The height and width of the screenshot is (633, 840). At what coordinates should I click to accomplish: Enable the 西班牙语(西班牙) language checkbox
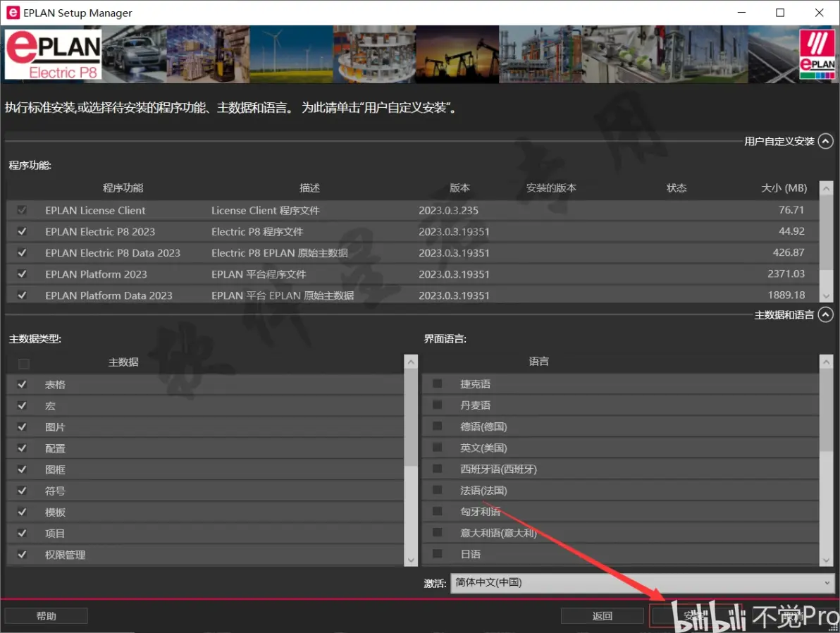coord(437,469)
